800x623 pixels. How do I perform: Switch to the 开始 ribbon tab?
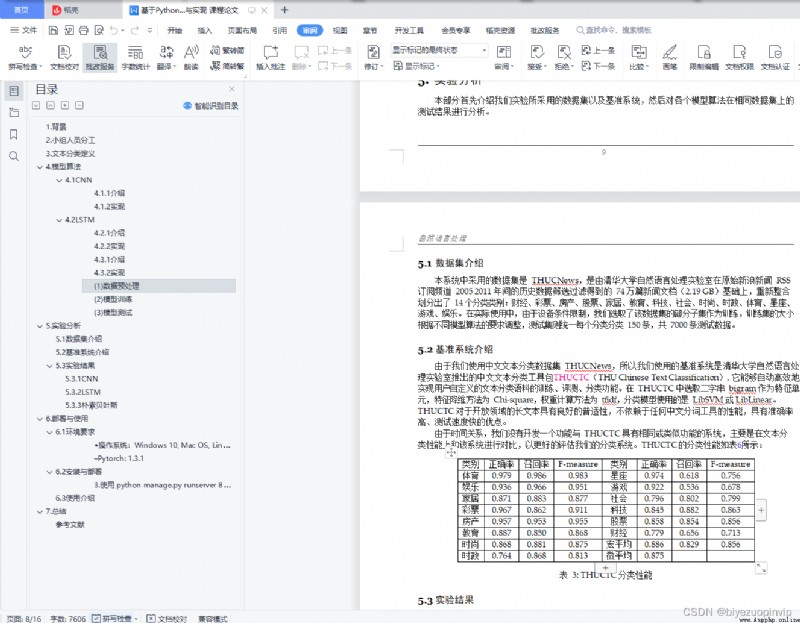coord(174,31)
